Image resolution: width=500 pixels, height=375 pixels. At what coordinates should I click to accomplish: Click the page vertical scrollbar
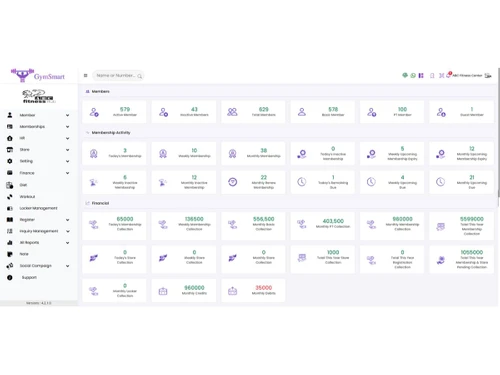(x=499, y=133)
